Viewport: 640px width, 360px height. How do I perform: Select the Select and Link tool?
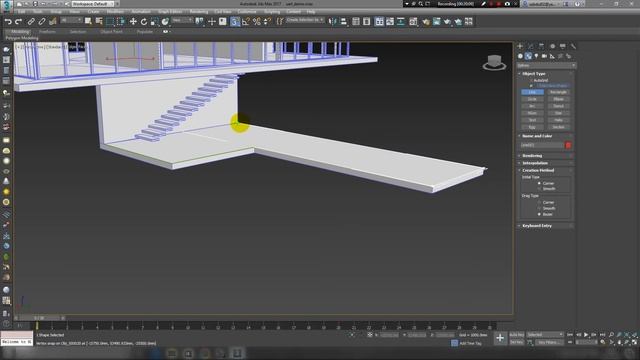(x=31, y=21)
